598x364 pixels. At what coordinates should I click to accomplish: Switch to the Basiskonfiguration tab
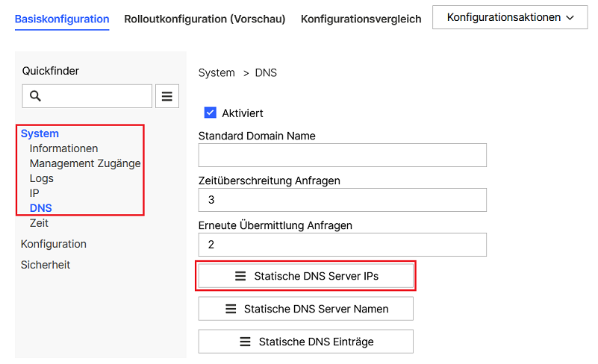(x=62, y=19)
